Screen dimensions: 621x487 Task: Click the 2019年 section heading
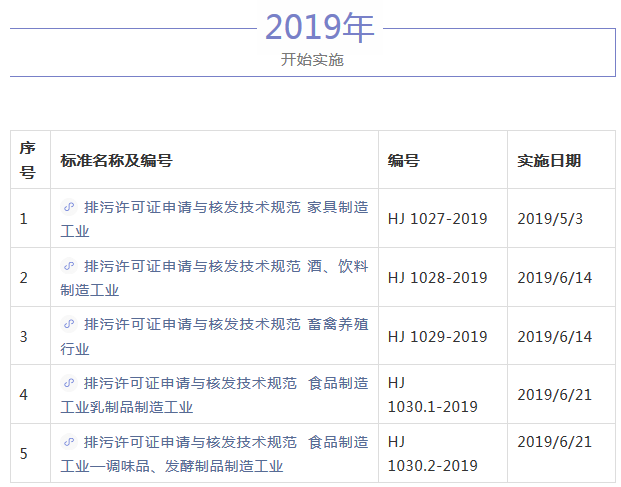(319, 28)
